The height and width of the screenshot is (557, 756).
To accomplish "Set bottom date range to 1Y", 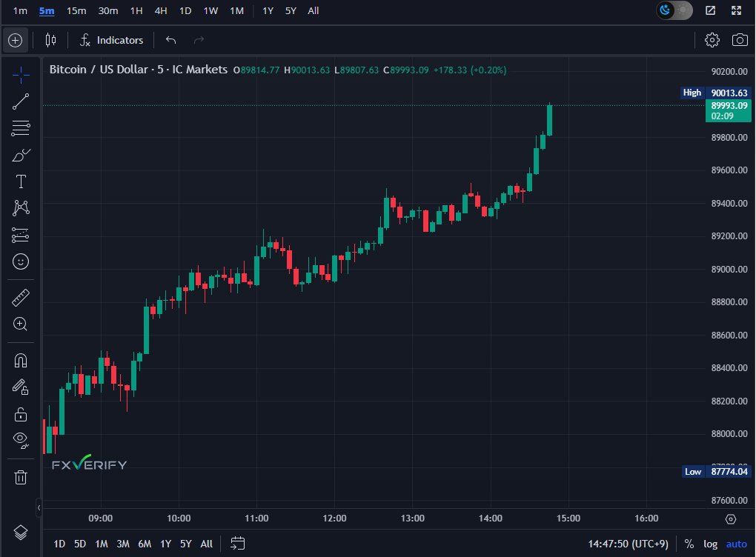I will click(x=166, y=544).
